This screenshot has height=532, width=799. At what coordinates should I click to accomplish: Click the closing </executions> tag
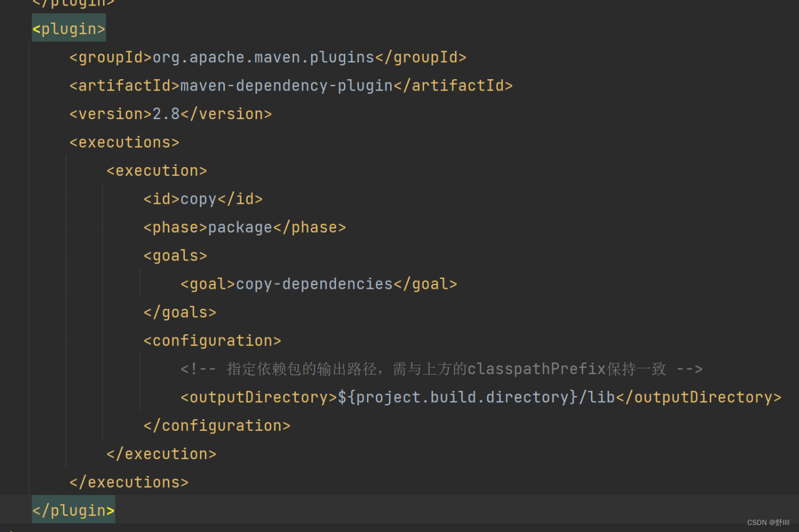(x=129, y=482)
